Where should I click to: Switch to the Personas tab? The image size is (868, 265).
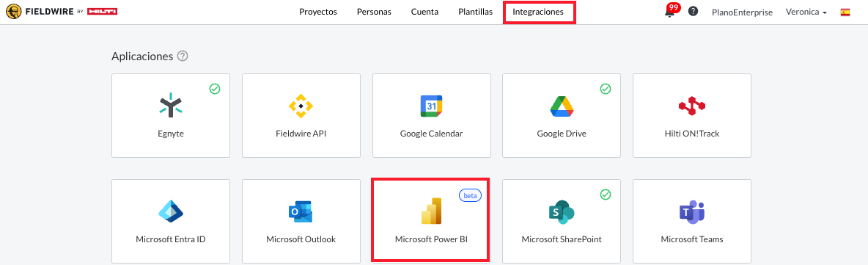coord(374,12)
